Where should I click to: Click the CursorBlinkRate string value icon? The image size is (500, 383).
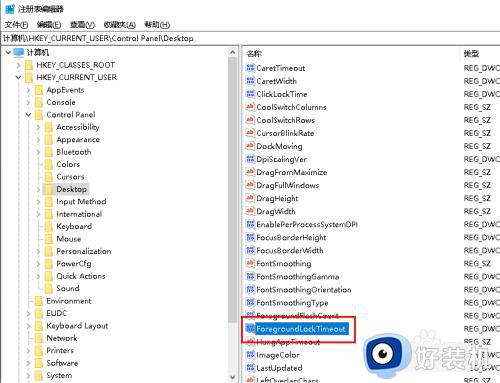click(250, 133)
